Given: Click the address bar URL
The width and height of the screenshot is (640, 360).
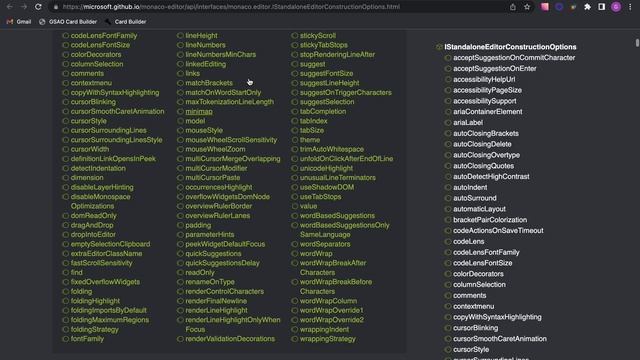Looking at the screenshot, I should click(231, 7).
